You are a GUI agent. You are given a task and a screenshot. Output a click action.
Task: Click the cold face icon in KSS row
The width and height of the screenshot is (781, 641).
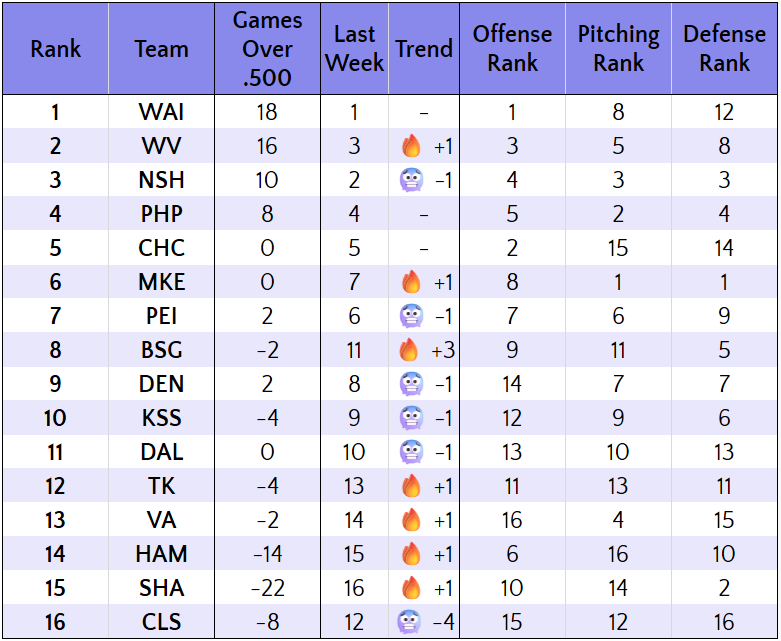point(411,419)
